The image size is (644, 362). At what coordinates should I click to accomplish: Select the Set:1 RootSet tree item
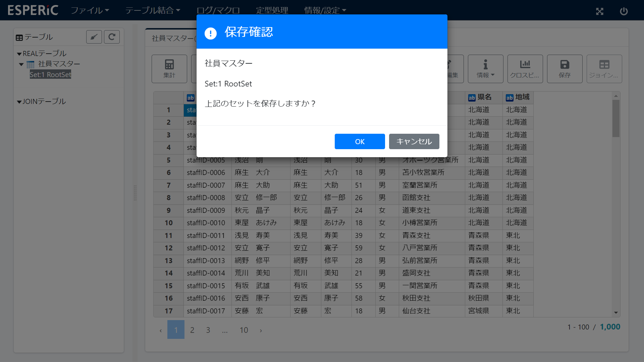click(x=50, y=74)
